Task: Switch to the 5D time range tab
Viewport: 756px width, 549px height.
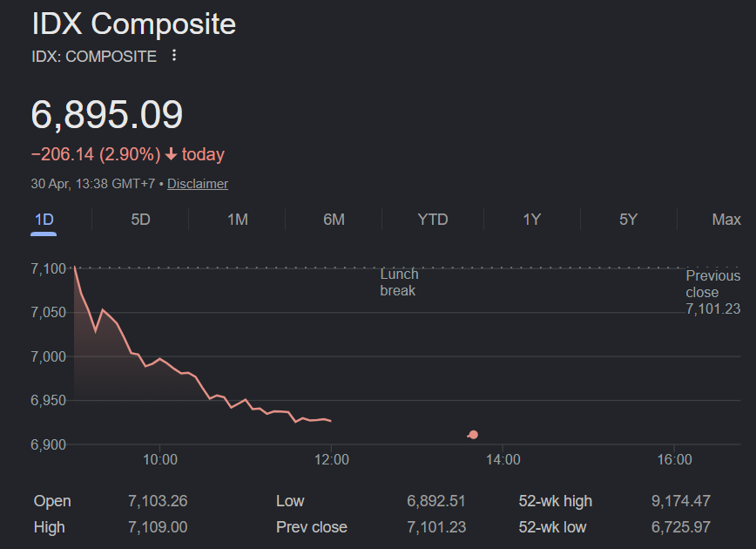Action: (x=140, y=220)
